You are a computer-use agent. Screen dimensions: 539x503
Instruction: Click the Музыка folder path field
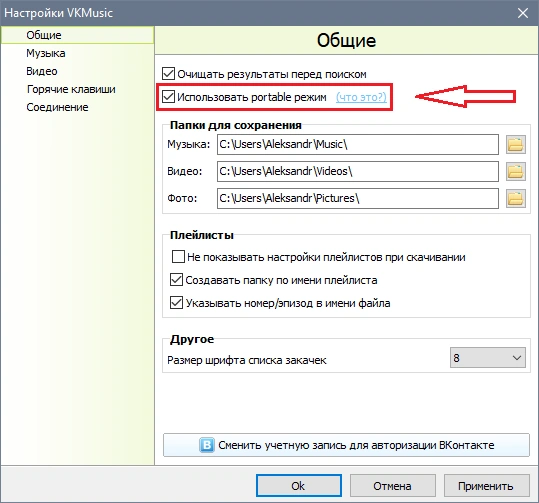358,144
